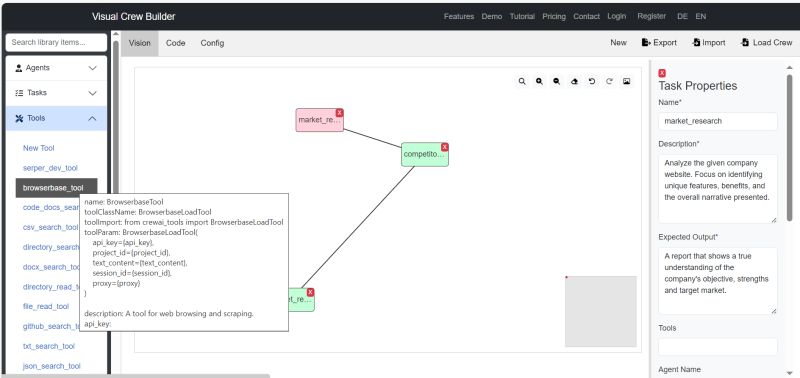Viewport: 800px width, 378px height.
Task: Select github_search tool entry
Action: 51,326
